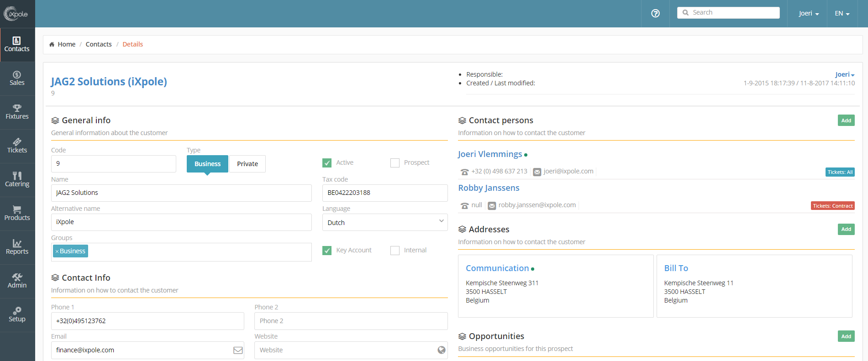Open the Reports sidebar section
Image resolution: width=868 pixels, height=361 pixels.
17,247
